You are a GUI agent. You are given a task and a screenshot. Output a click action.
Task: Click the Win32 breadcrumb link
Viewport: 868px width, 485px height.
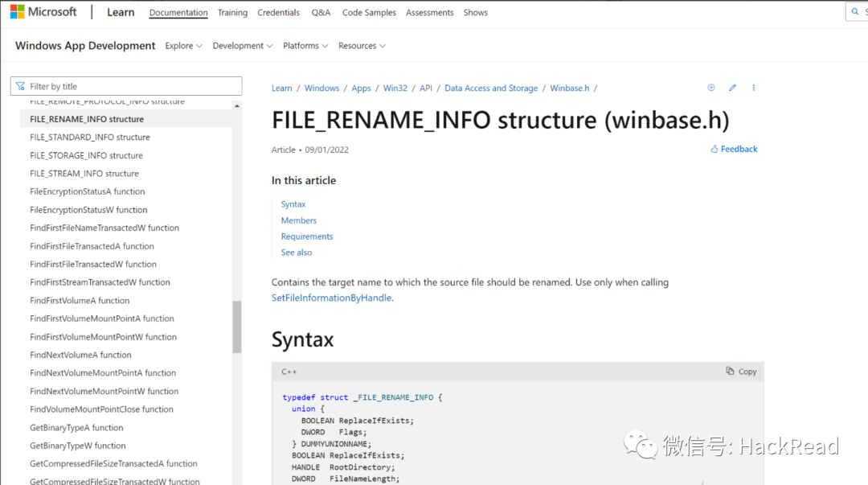[395, 88]
